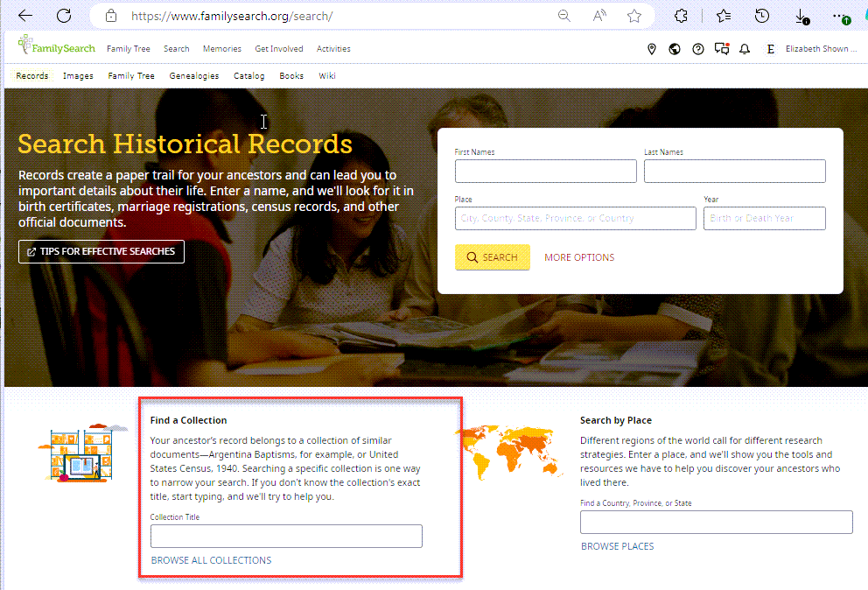Switch to the Genealogies tab
The image size is (868, 590).
[x=194, y=76]
